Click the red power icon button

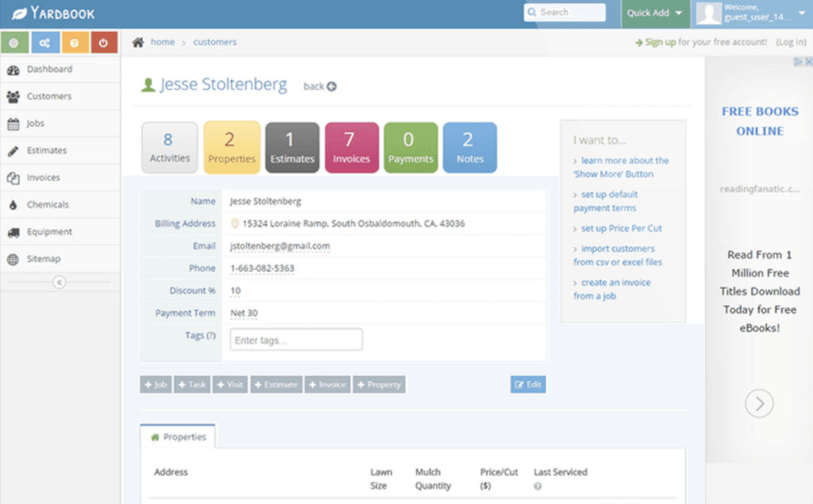(104, 43)
